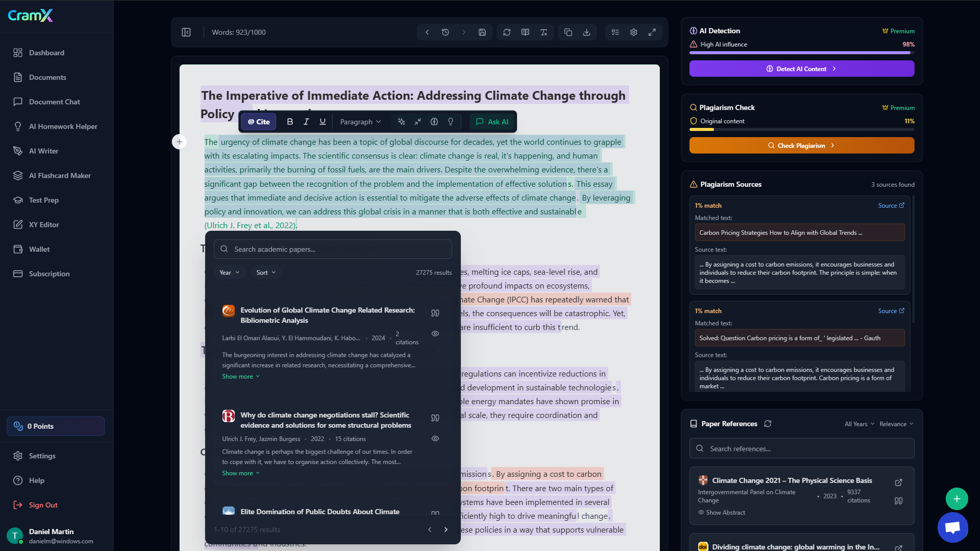Clear formatting with the Tx icon
This screenshot has width=980, height=551.
click(x=544, y=32)
